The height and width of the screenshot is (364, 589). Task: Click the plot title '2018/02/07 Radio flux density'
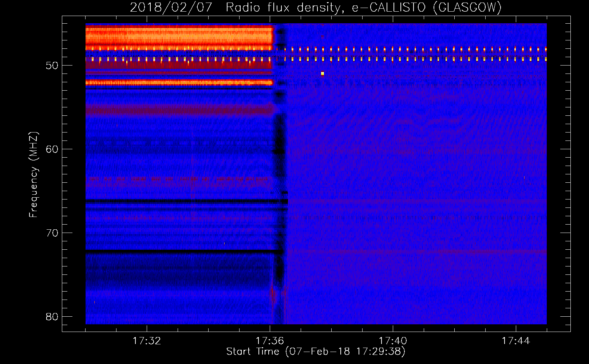coord(316,7)
